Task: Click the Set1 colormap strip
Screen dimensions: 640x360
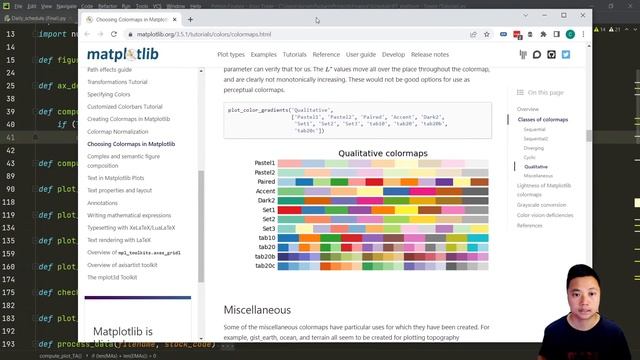Action: tap(383, 210)
